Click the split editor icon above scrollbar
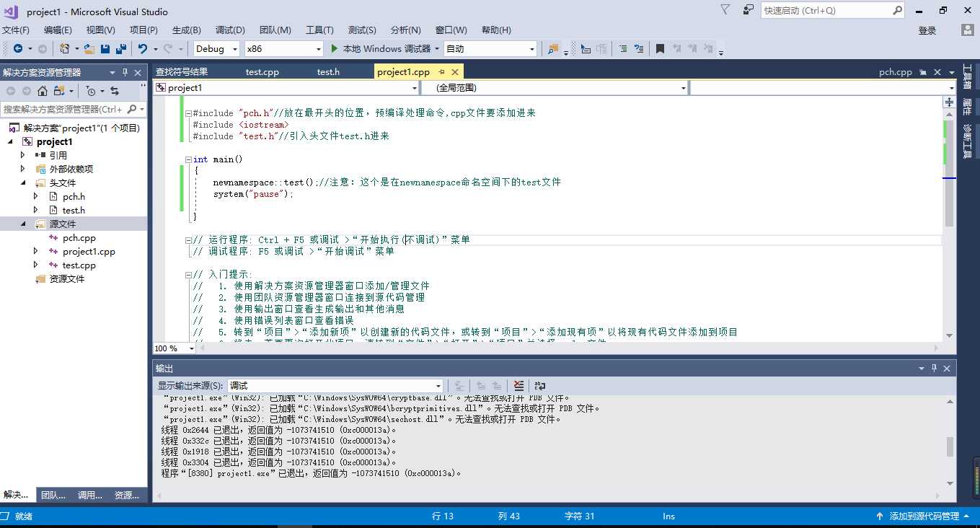 pyautogui.click(x=950, y=102)
